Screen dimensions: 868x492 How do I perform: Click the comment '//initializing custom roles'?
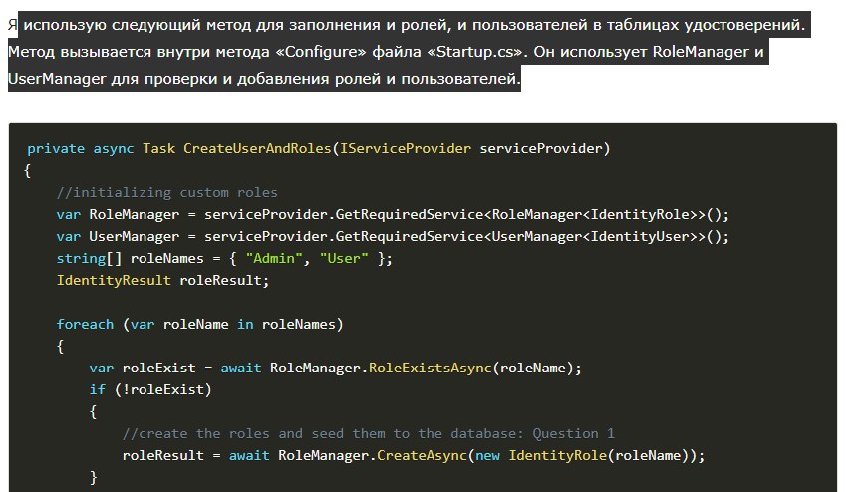pyautogui.click(x=166, y=192)
